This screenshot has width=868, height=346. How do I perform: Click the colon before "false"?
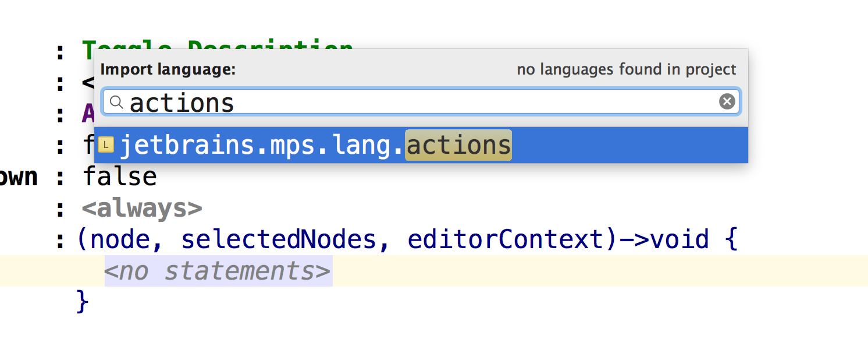pos(59,176)
